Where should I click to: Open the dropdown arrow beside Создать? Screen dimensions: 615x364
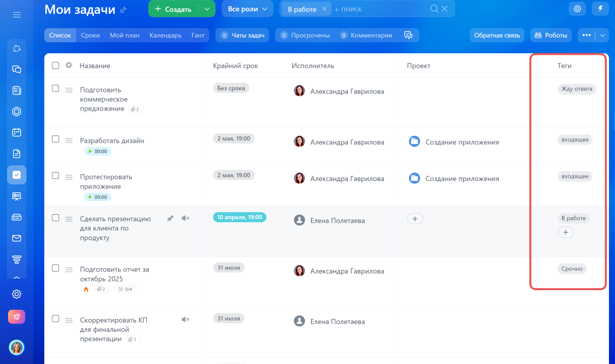click(207, 9)
